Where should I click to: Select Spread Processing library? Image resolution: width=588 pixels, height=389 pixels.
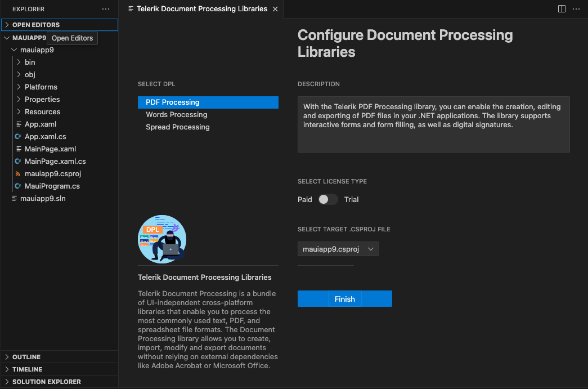[x=208, y=127]
